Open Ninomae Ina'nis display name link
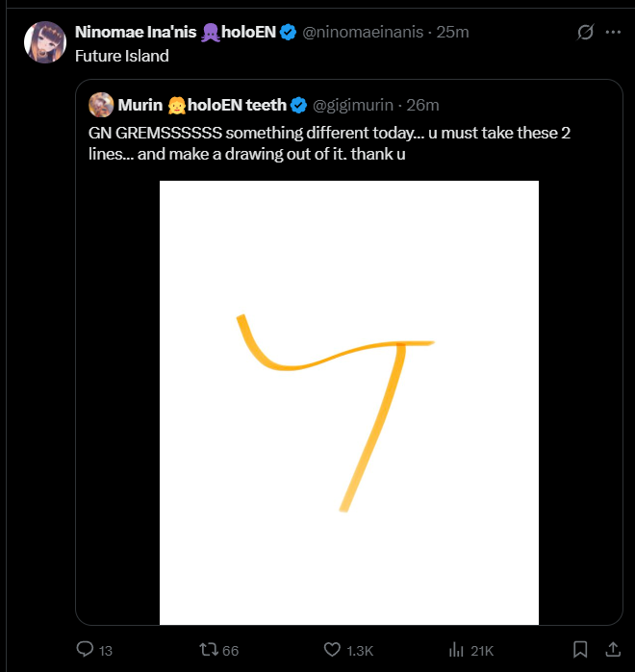This screenshot has width=635, height=672. coord(136,33)
